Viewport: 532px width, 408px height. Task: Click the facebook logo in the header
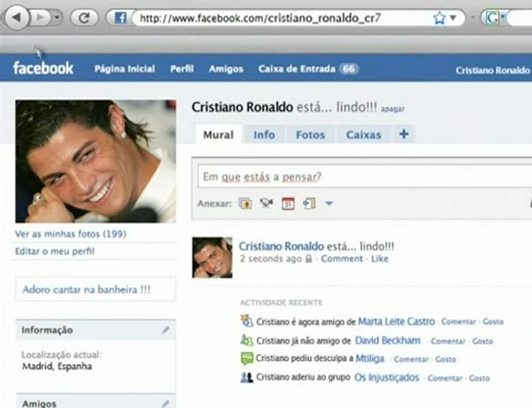[x=43, y=68]
